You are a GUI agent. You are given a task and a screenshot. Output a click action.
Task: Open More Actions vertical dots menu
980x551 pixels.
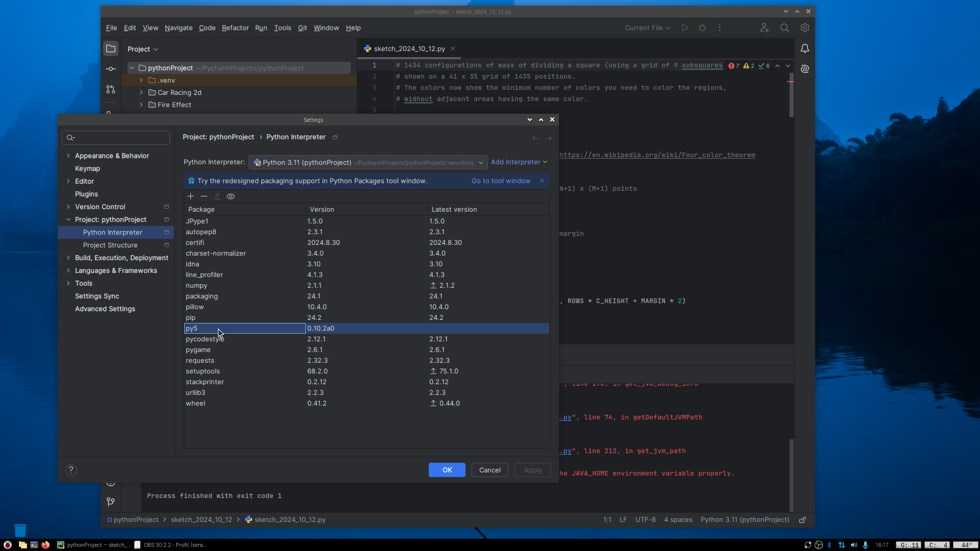click(720, 28)
